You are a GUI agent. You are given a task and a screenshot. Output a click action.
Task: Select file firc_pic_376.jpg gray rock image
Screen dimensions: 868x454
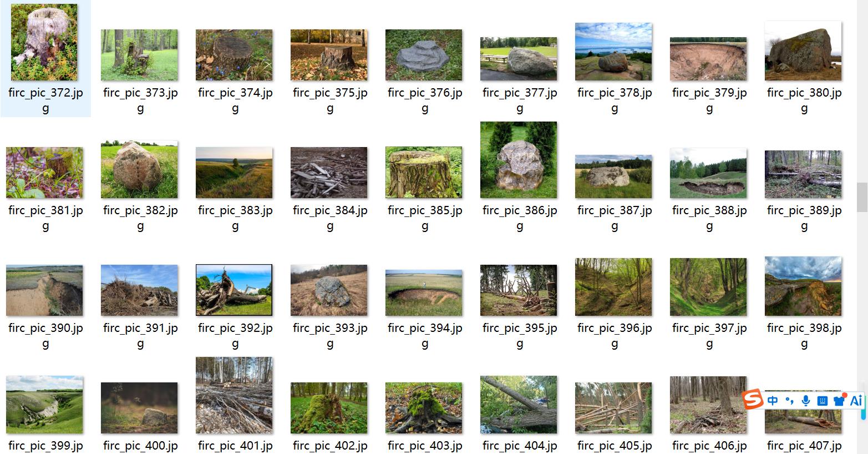tap(424, 55)
